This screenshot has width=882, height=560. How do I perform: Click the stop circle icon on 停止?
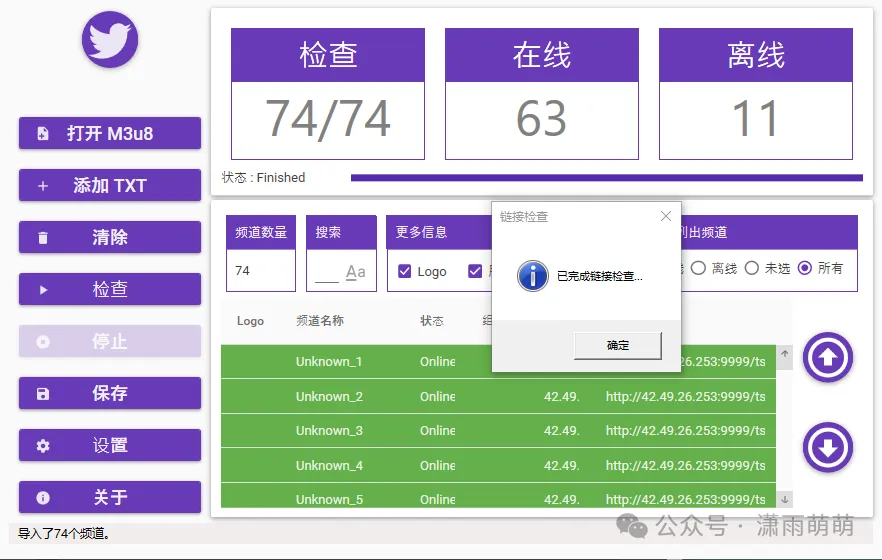[43, 342]
